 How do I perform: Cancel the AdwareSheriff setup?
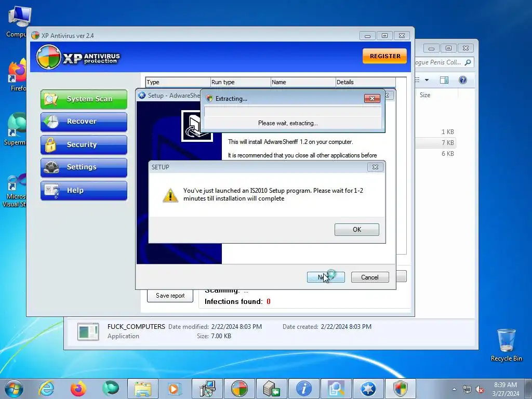coord(370,277)
